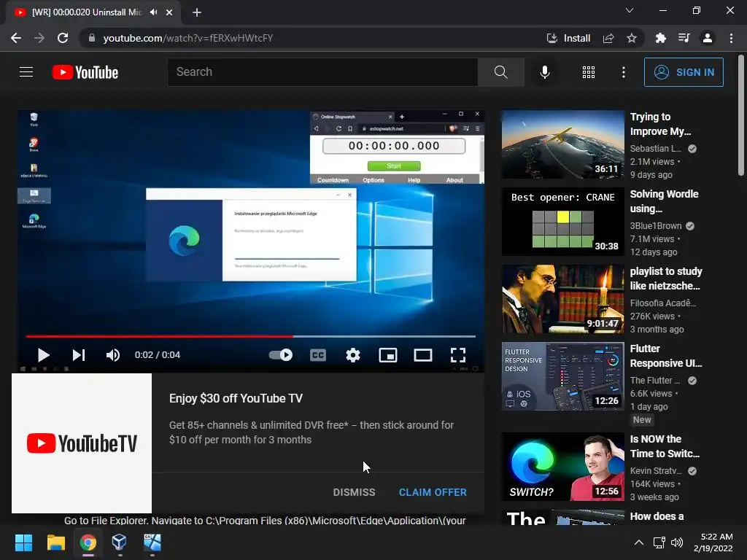Screen dimensions: 747x560
Task: Open the YouTube guide hamburger menu
Action: pos(26,72)
